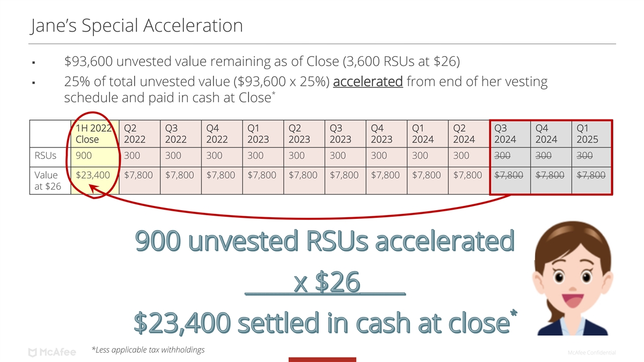
Task: Select the "Q3 2024" column header
Action: click(x=509, y=134)
